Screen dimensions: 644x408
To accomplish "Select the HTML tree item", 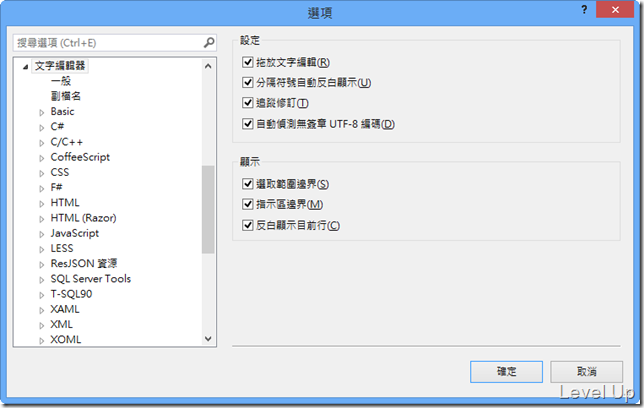I will [65, 203].
